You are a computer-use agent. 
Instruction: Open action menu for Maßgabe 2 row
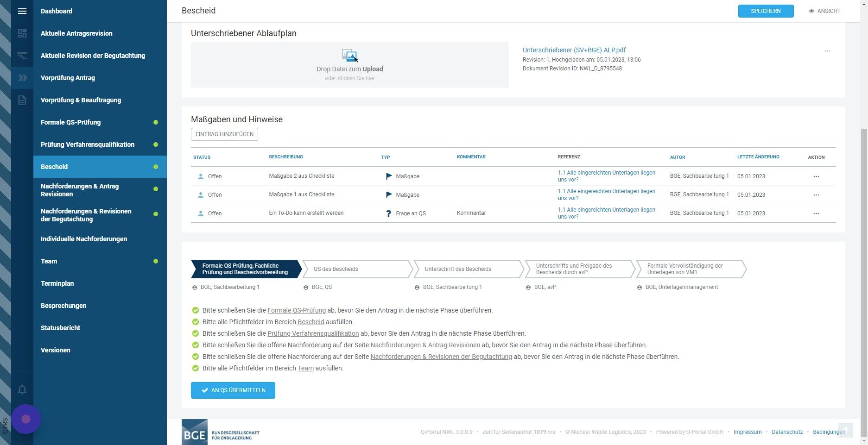point(816,176)
